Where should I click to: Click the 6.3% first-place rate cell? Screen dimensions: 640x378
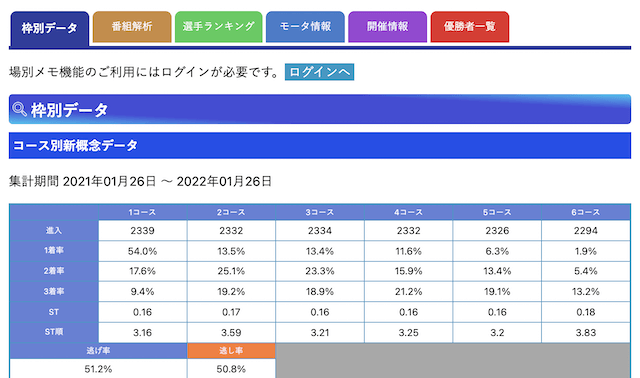(497, 251)
